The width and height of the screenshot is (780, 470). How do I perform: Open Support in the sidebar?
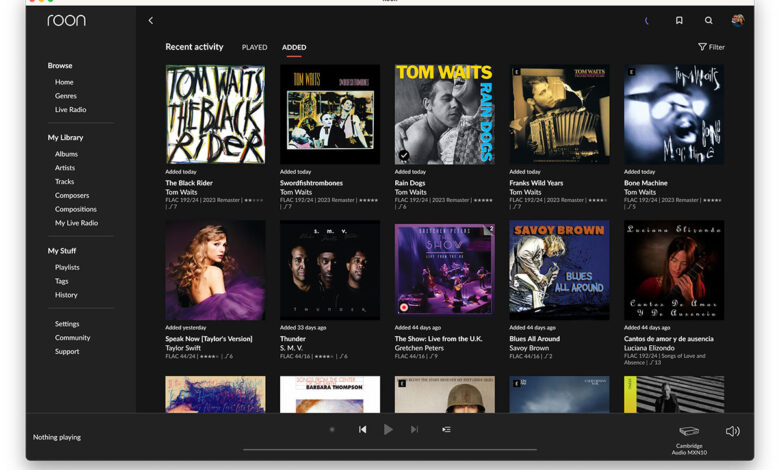(x=67, y=351)
